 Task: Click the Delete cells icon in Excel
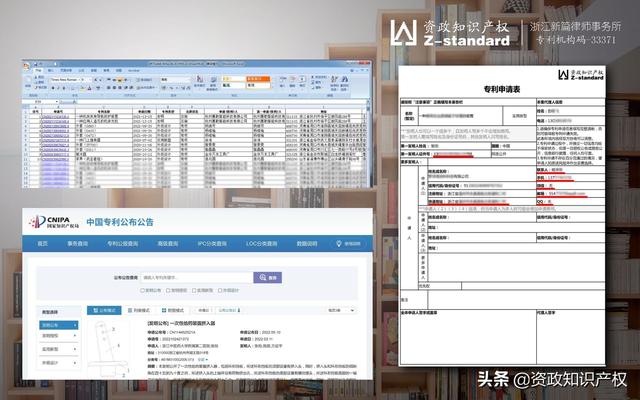pyautogui.click(x=292, y=81)
